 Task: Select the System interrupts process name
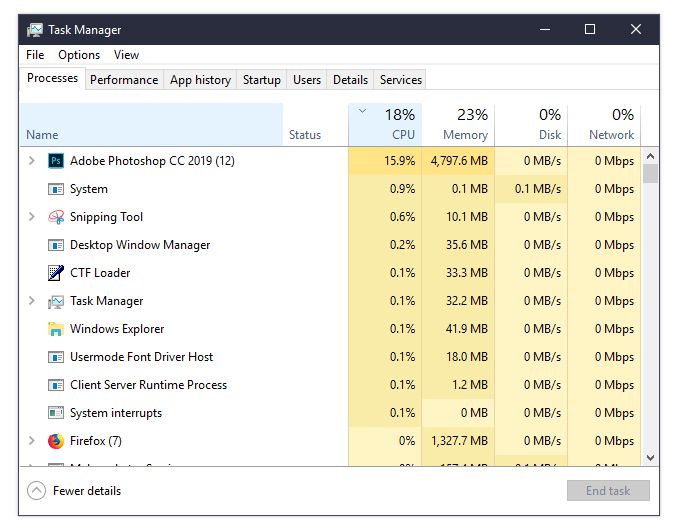[116, 413]
